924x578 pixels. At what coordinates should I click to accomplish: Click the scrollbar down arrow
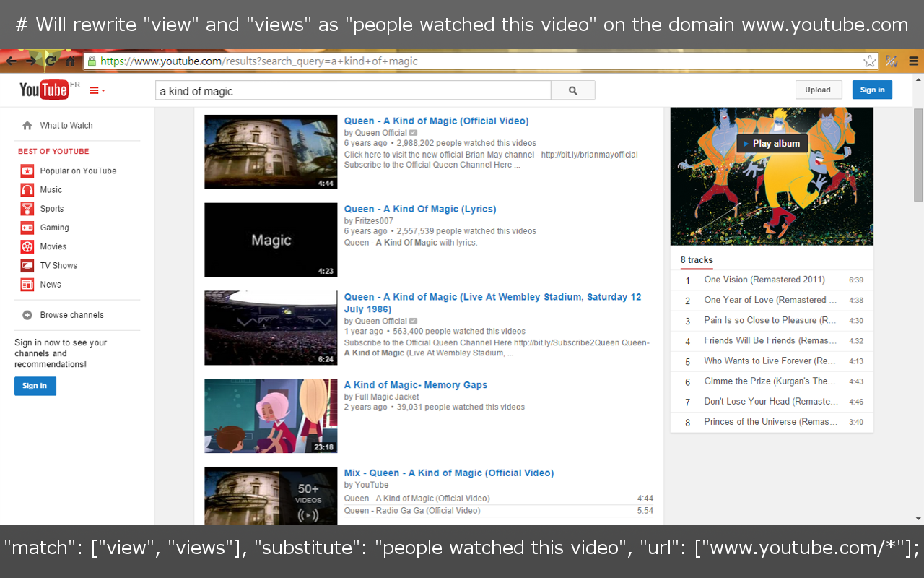(x=918, y=519)
